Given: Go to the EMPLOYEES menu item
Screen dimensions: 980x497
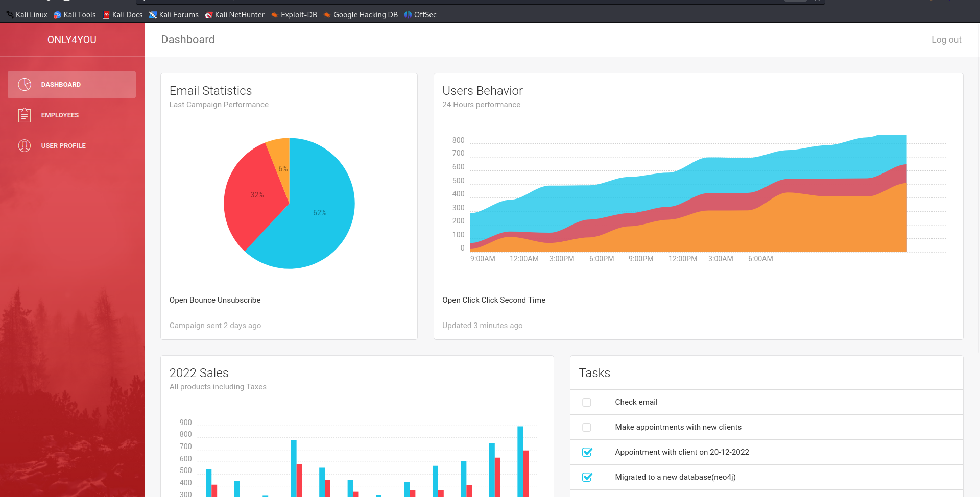Looking at the screenshot, I should [x=71, y=115].
